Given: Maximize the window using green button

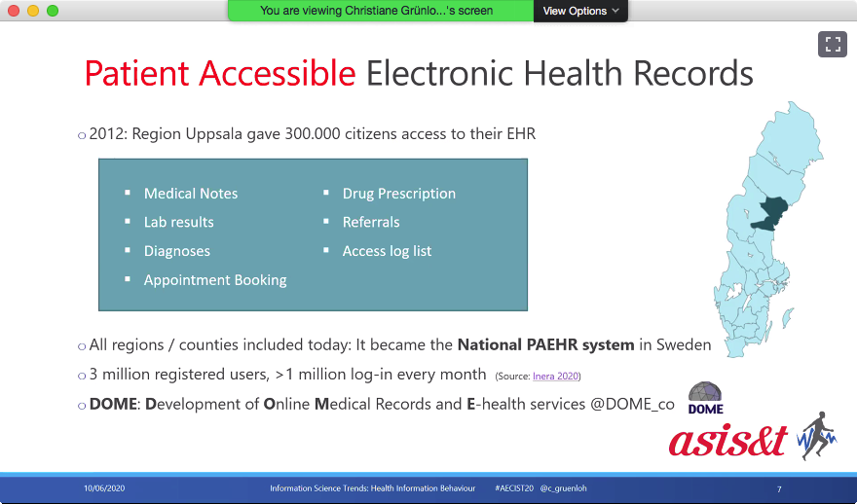Looking at the screenshot, I should pos(53,11).
